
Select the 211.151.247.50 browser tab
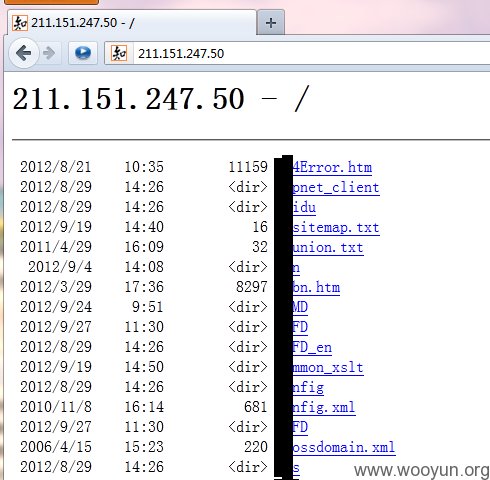coord(132,23)
